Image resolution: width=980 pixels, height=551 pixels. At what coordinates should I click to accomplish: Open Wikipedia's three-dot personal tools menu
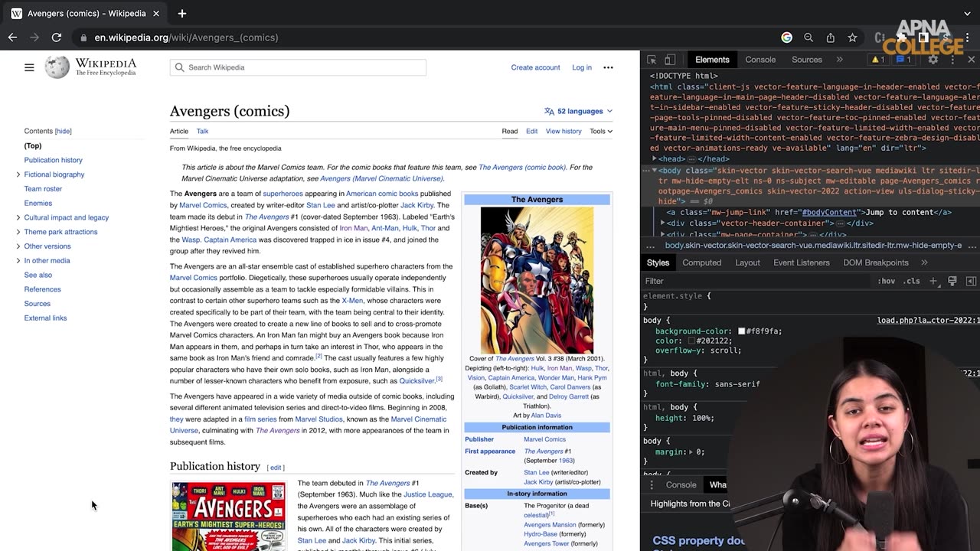pos(608,67)
